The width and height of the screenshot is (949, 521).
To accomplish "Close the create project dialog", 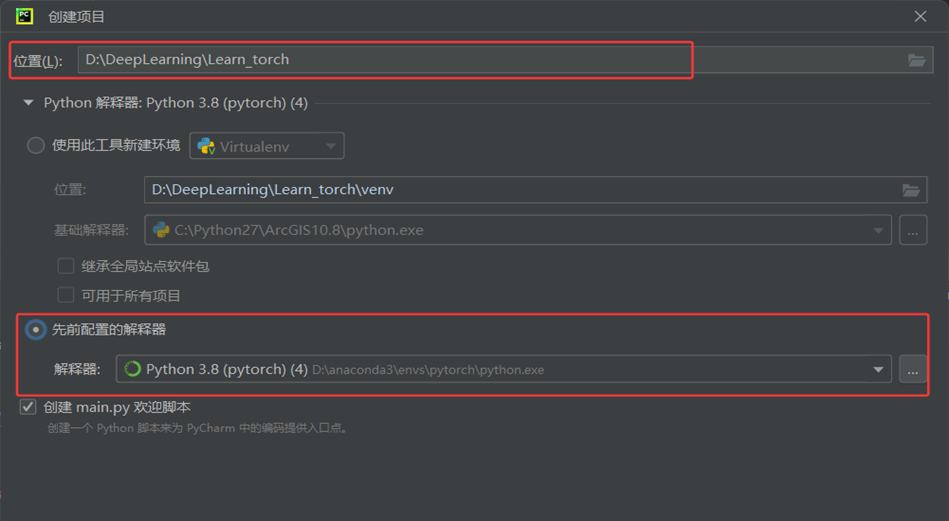I will (x=920, y=16).
